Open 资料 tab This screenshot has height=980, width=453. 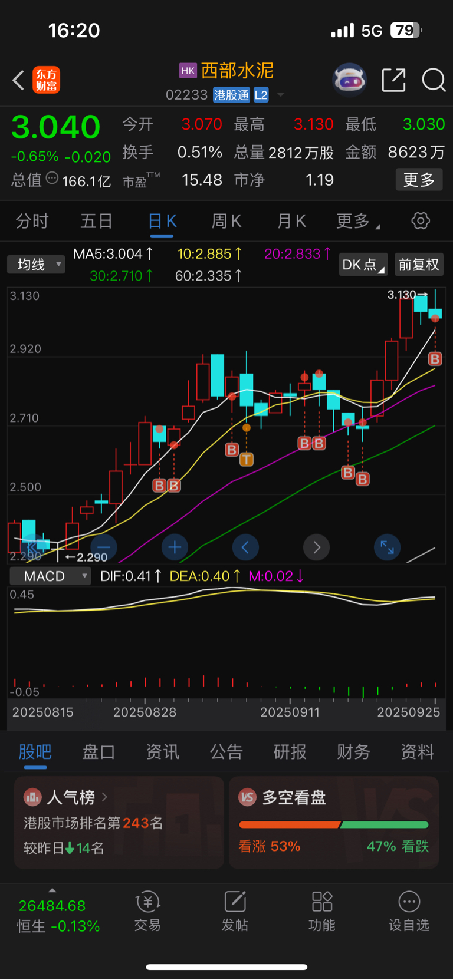point(417,752)
